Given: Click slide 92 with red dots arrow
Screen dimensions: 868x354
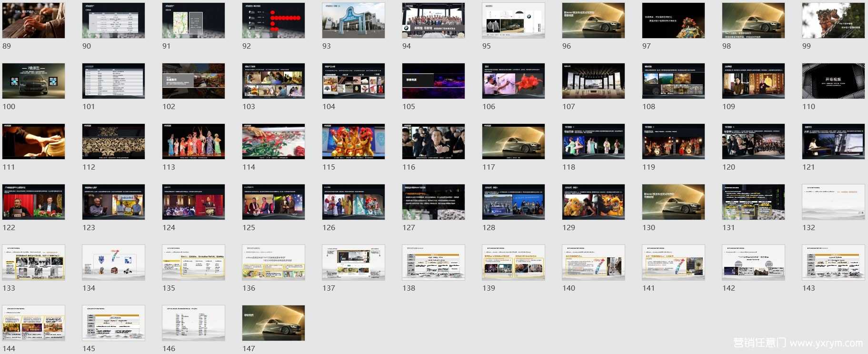Looking at the screenshot, I should point(273,20).
